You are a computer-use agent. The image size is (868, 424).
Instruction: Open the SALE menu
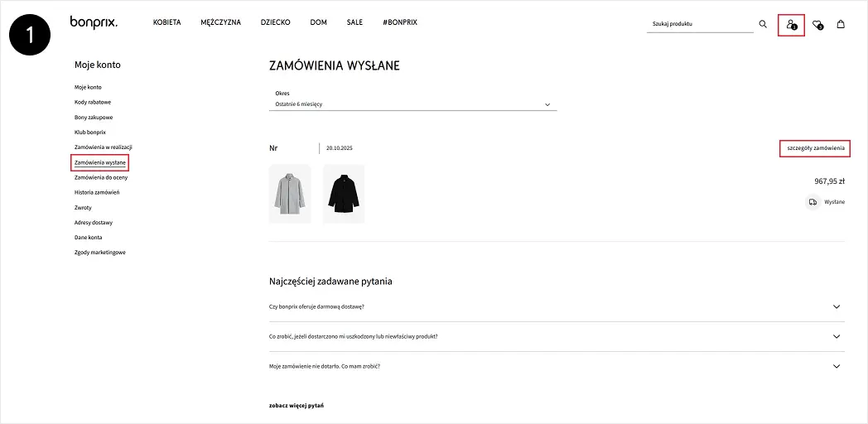pyautogui.click(x=354, y=22)
